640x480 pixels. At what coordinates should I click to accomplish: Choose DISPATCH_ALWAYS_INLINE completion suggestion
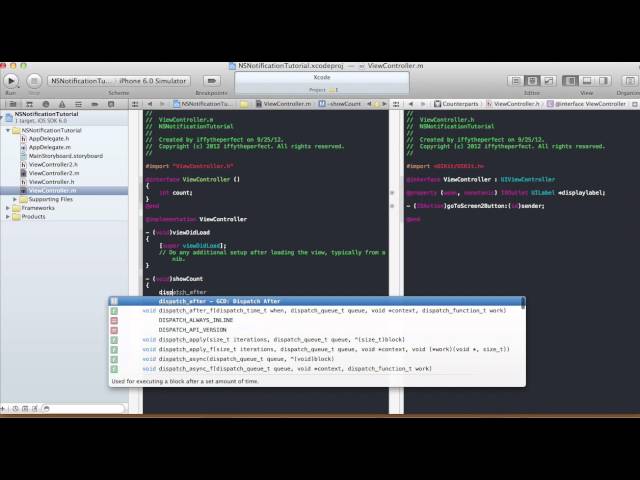click(x=315, y=320)
